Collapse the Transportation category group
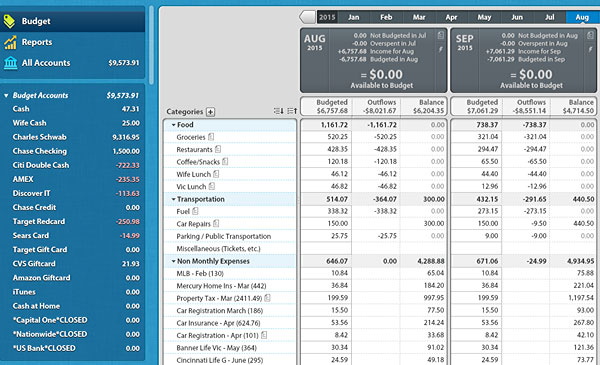 point(173,199)
